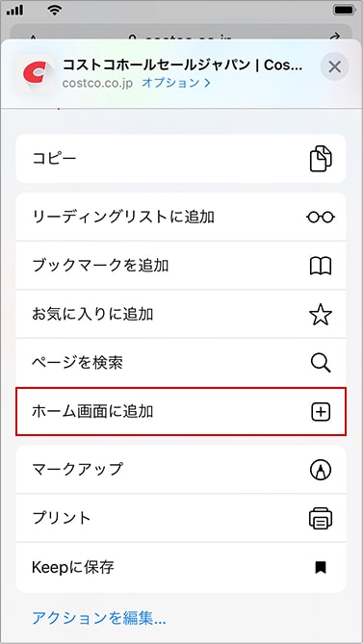The image size is (363, 644).
Task: Close the share sheet with X button
Action: tap(334, 66)
